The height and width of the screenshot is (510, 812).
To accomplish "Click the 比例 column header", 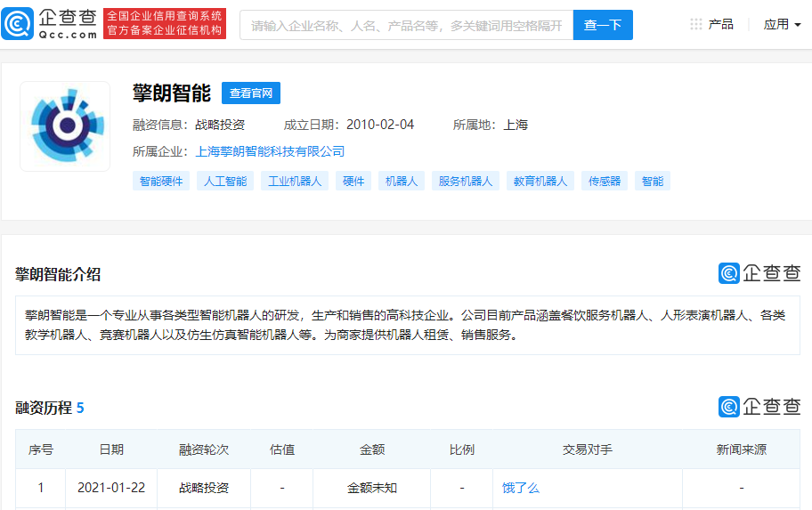I will [461, 449].
